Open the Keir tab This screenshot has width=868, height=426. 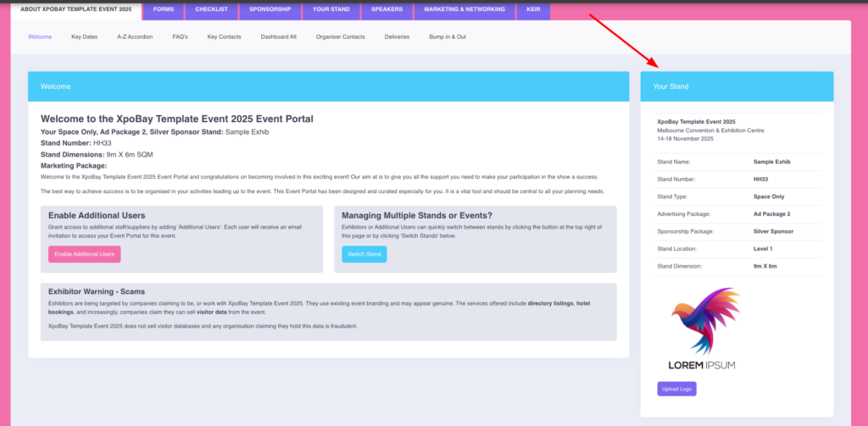click(x=535, y=9)
